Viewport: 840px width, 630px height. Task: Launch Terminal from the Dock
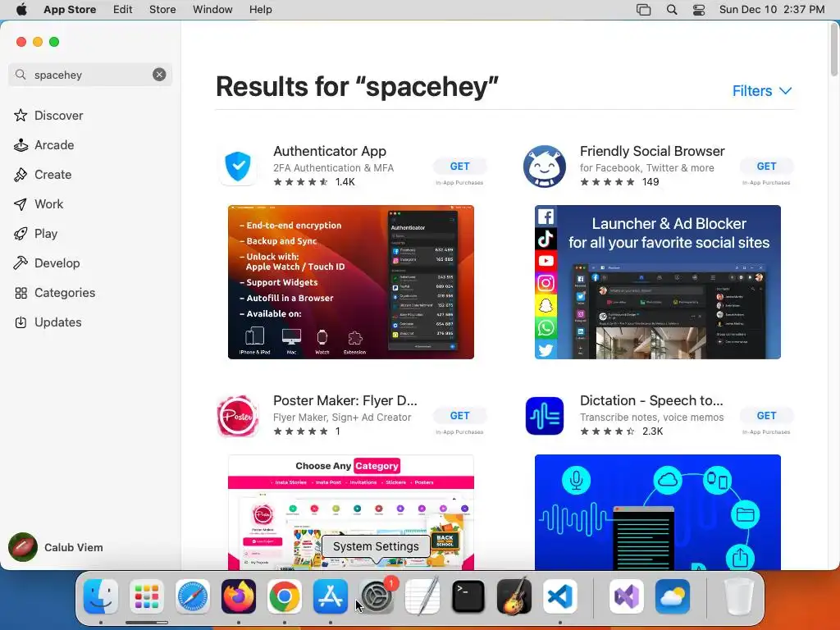[x=468, y=596]
